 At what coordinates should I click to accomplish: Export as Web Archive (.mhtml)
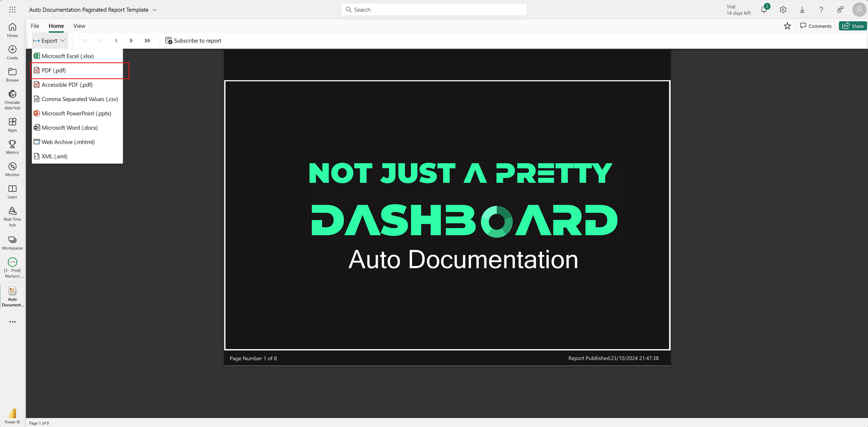pos(77,142)
